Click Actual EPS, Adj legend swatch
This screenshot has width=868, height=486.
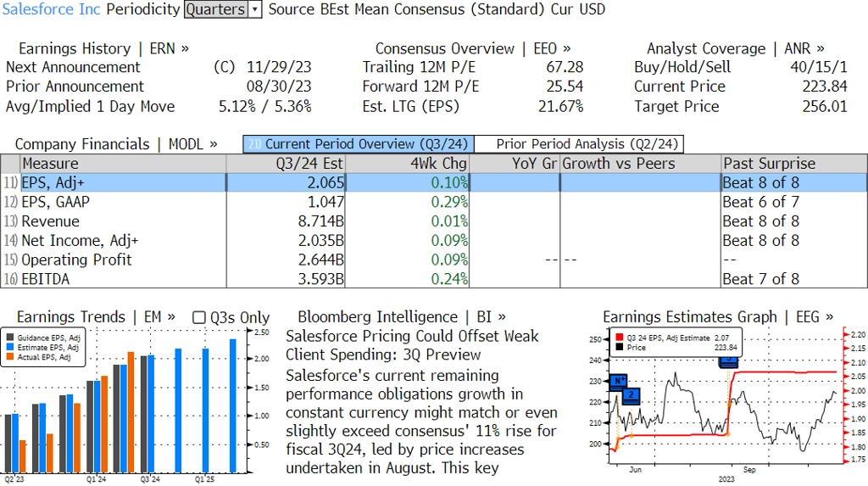coord(10,357)
